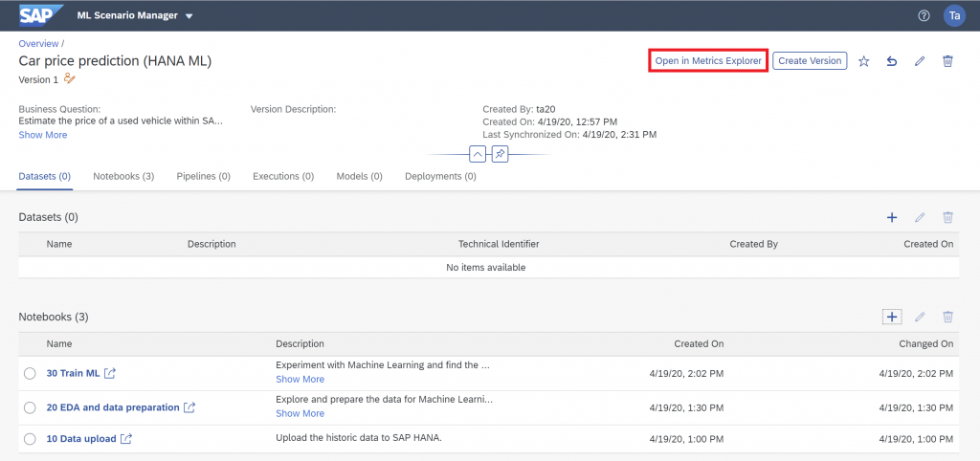Open the 30 Train ML notebook link
The width and height of the screenshot is (980, 461).
click(x=73, y=374)
